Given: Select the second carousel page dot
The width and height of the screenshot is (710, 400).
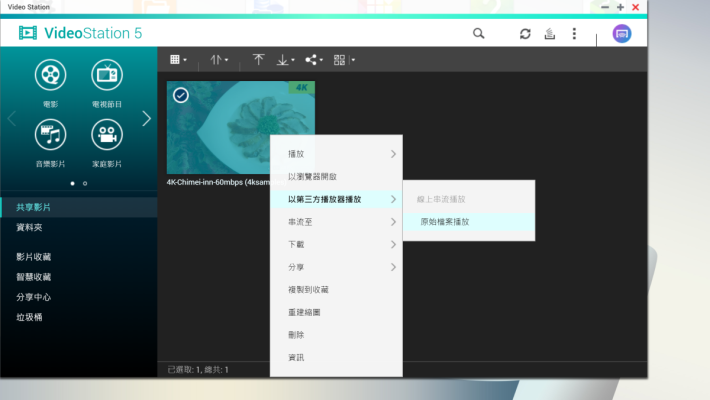Looking at the screenshot, I should point(85,183).
